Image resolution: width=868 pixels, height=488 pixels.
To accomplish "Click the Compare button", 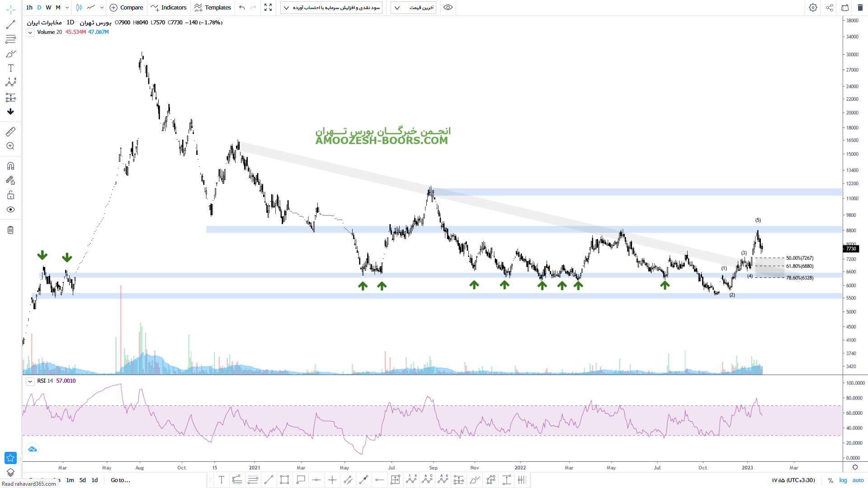I will pyautogui.click(x=127, y=8).
